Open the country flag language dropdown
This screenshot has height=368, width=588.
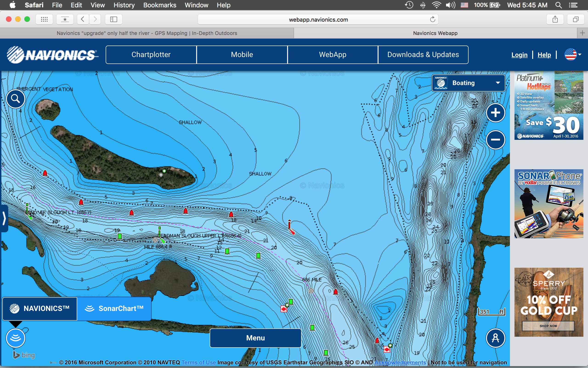pos(573,55)
